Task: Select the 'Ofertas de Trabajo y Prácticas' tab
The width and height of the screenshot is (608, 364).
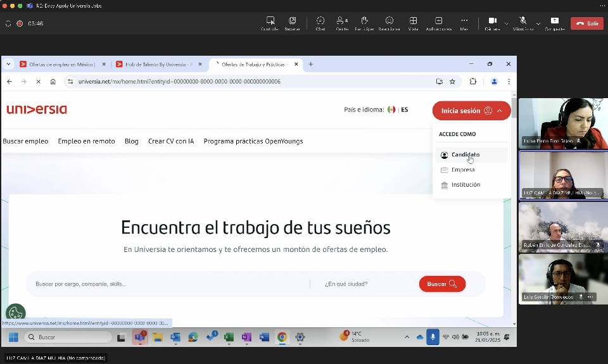Action: click(255, 65)
